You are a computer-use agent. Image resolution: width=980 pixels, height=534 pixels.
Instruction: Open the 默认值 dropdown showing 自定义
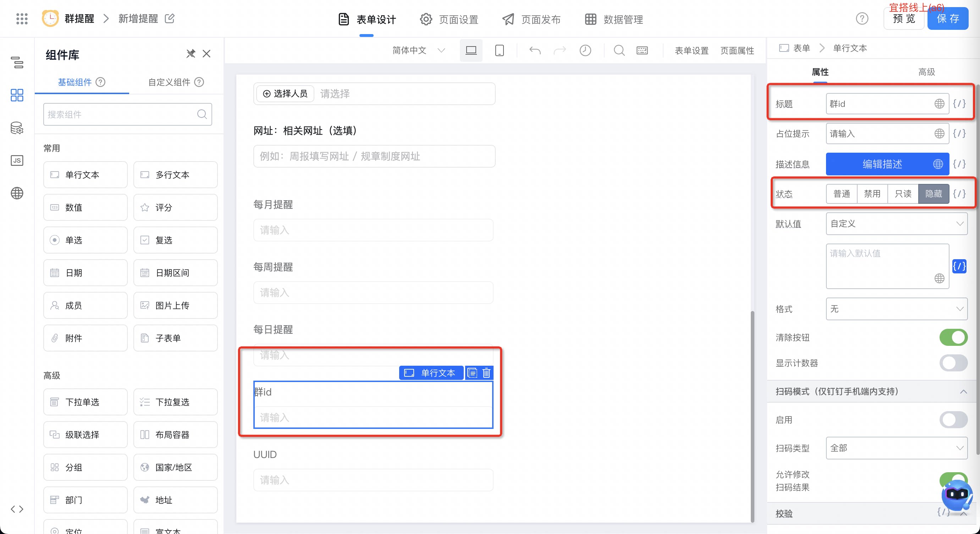pos(897,224)
